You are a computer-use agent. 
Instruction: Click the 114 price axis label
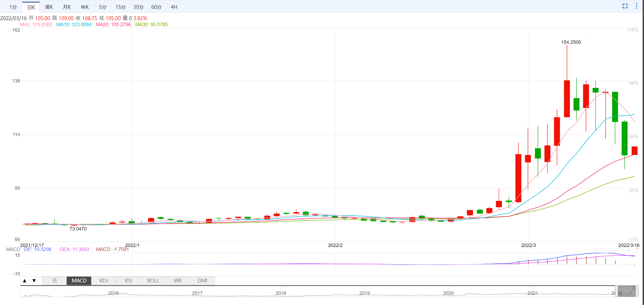coord(16,134)
